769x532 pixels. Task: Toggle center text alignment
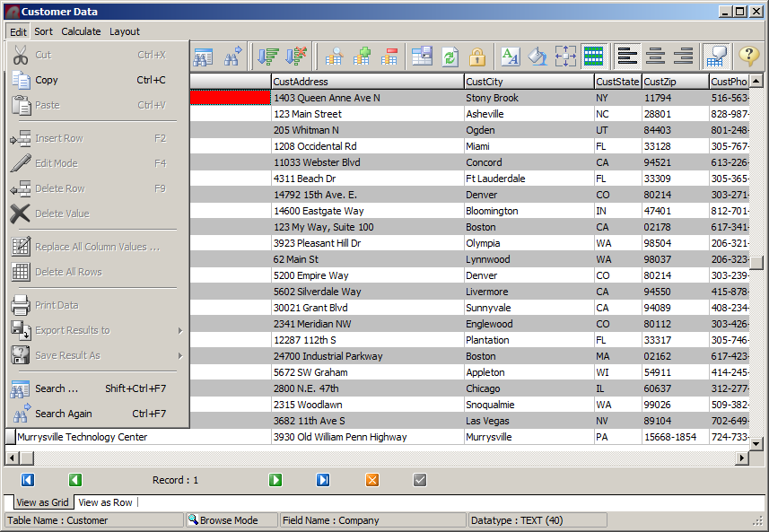click(655, 57)
